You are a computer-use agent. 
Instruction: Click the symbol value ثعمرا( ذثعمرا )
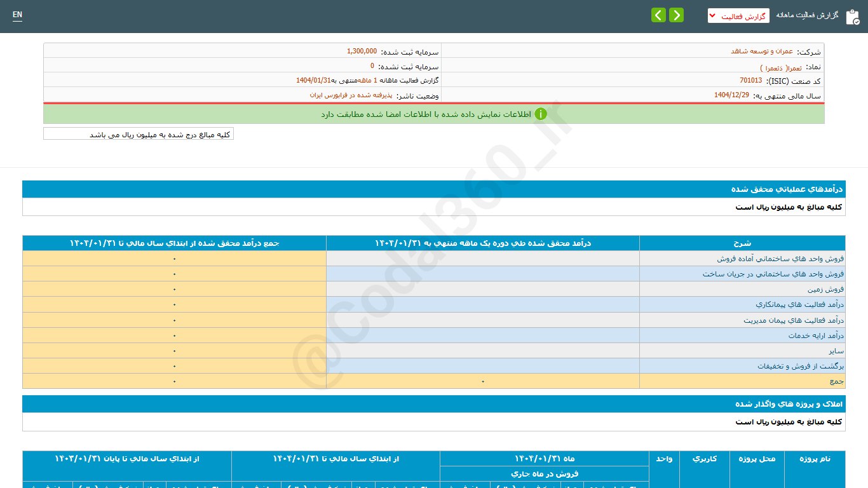[780, 67]
